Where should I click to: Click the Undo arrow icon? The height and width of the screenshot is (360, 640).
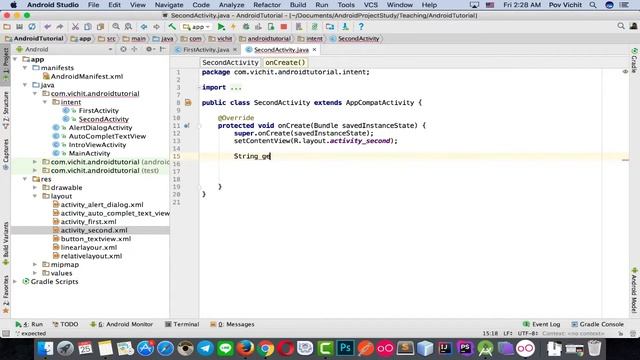pos(47,27)
